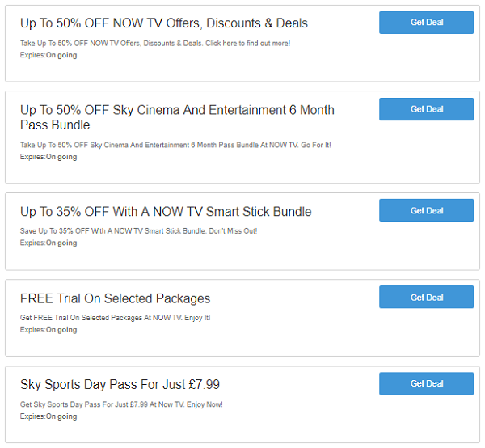Click the expiry text under FREE Trial deal
This screenshot has height=448, width=485.
click(48, 330)
